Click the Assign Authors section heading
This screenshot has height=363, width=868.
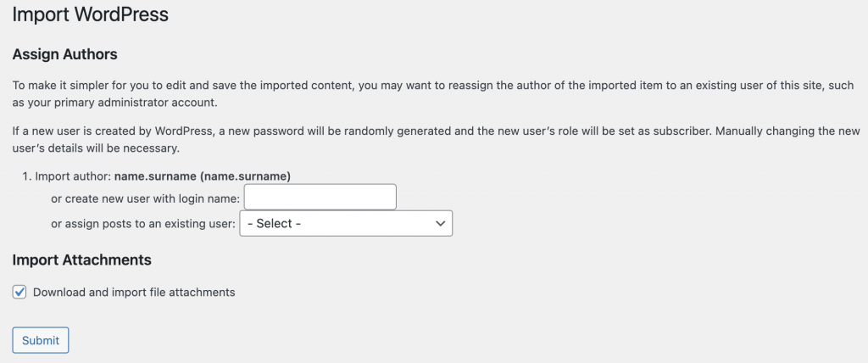pyautogui.click(x=64, y=54)
